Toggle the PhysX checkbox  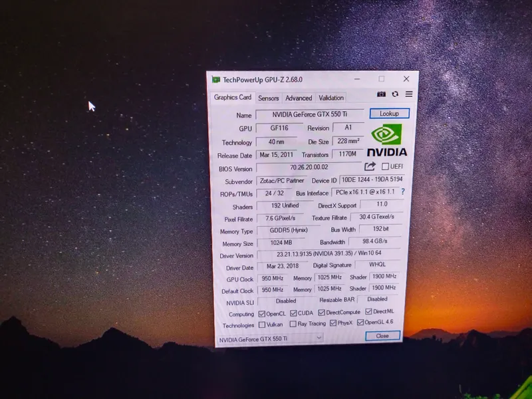pyautogui.click(x=333, y=323)
